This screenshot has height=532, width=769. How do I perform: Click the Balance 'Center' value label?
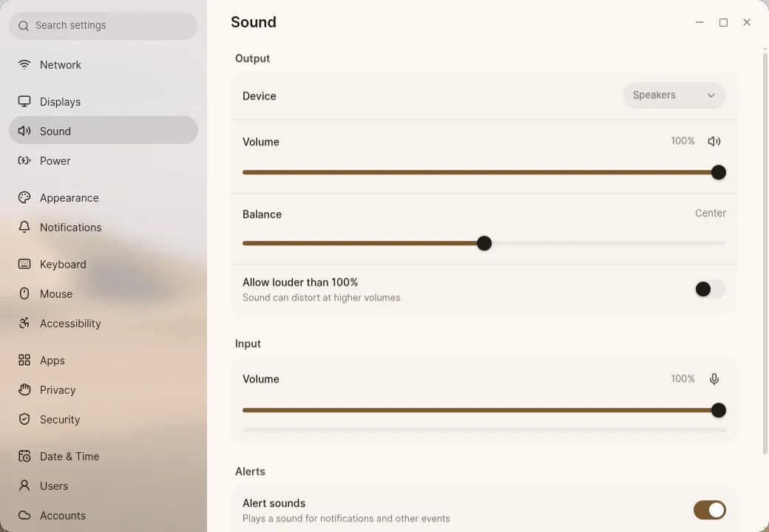coord(710,213)
